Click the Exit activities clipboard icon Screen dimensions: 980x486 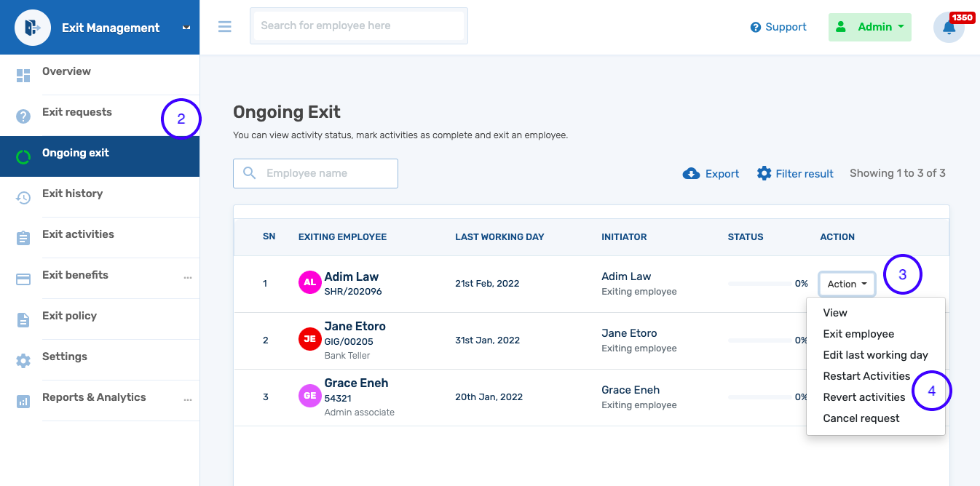pos(23,239)
